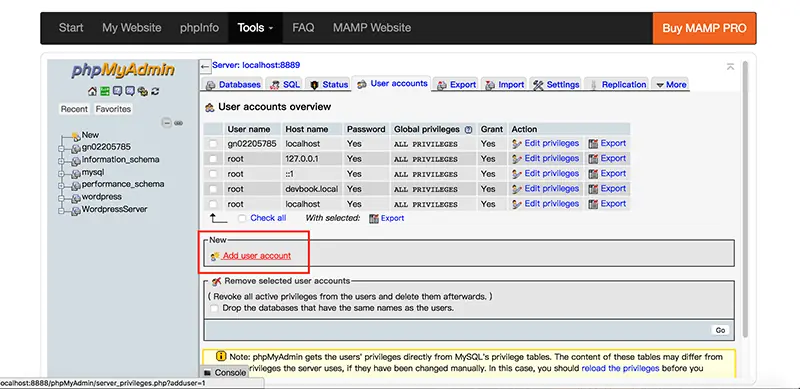Screen dimensions: 800x389
Task: Click the performance_schema database icon
Action: (x=76, y=186)
